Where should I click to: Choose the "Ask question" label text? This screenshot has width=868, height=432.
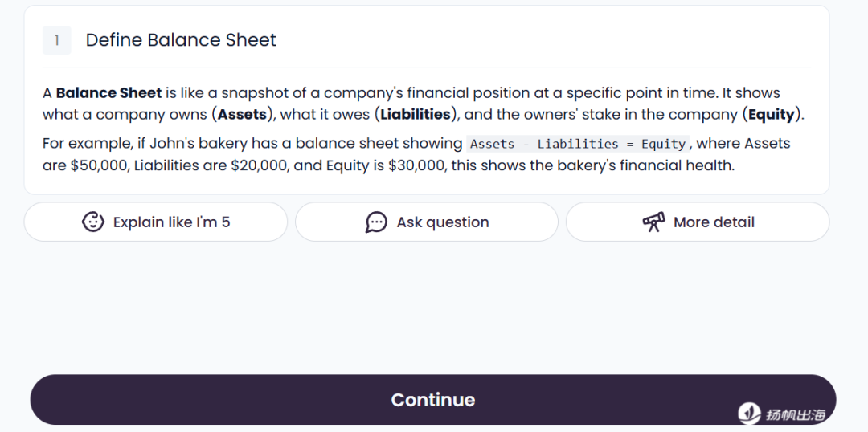(x=442, y=222)
